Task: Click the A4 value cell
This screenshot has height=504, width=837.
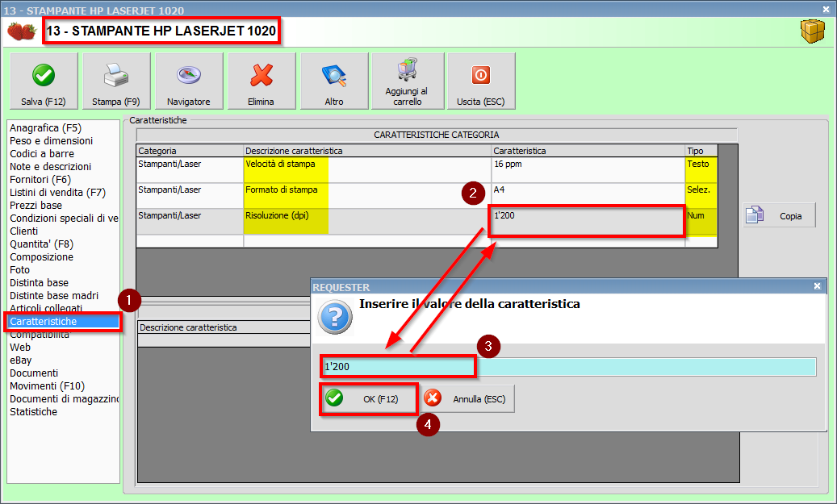Action: (x=588, y=195)
